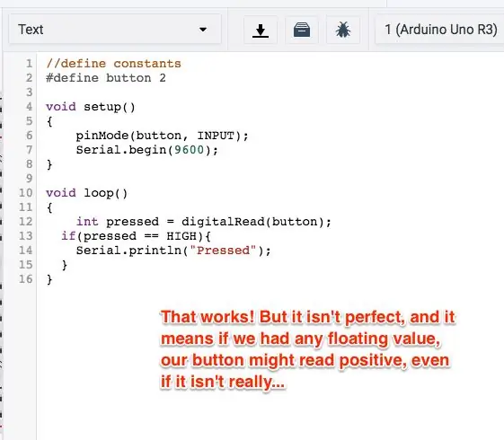
Task: Click the void setup() line
Action: click(x=91, y=107)
